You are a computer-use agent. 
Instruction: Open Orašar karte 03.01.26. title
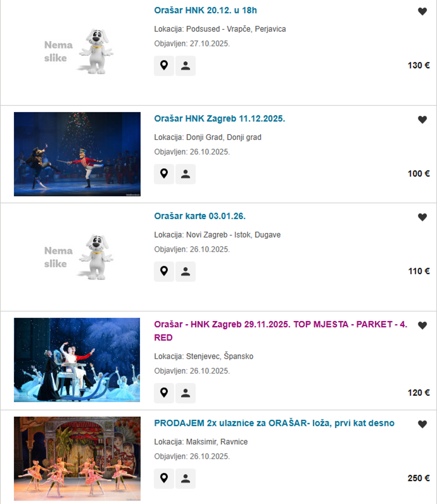pos(199,216)
